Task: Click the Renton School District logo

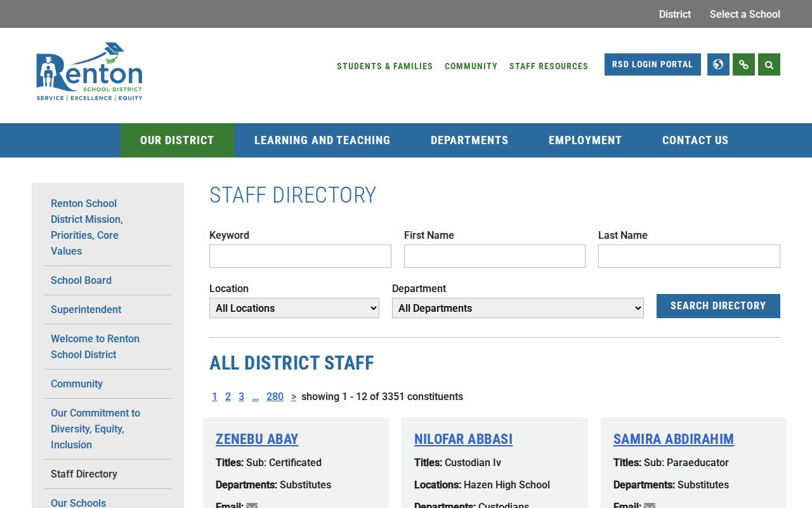Action: coord(89,72)
